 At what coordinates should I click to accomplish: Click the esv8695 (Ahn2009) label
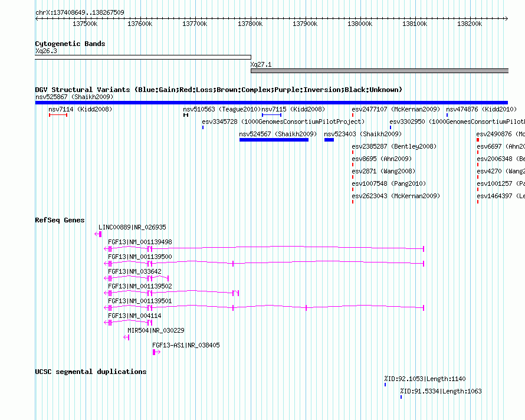pyautogui.click(x=382, y=159)
